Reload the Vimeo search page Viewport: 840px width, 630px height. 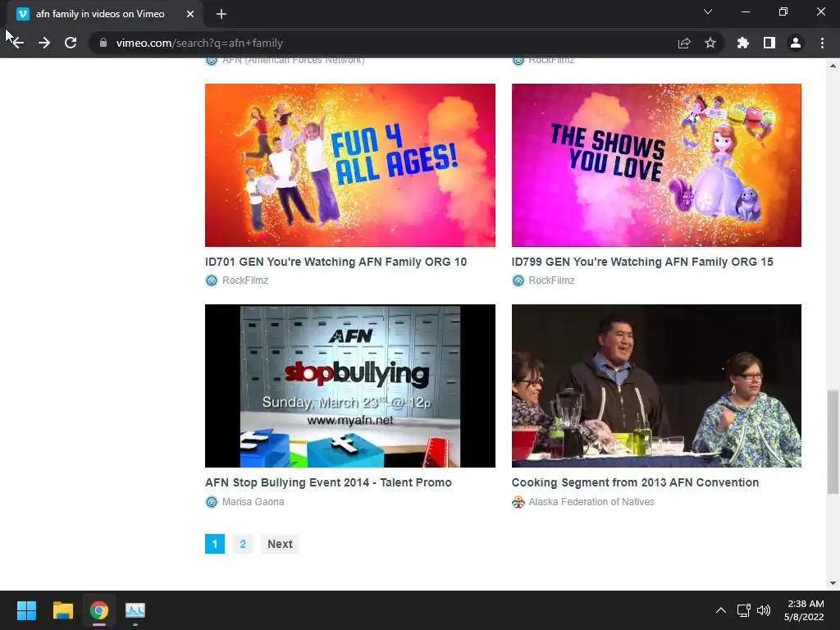[71, 43]
